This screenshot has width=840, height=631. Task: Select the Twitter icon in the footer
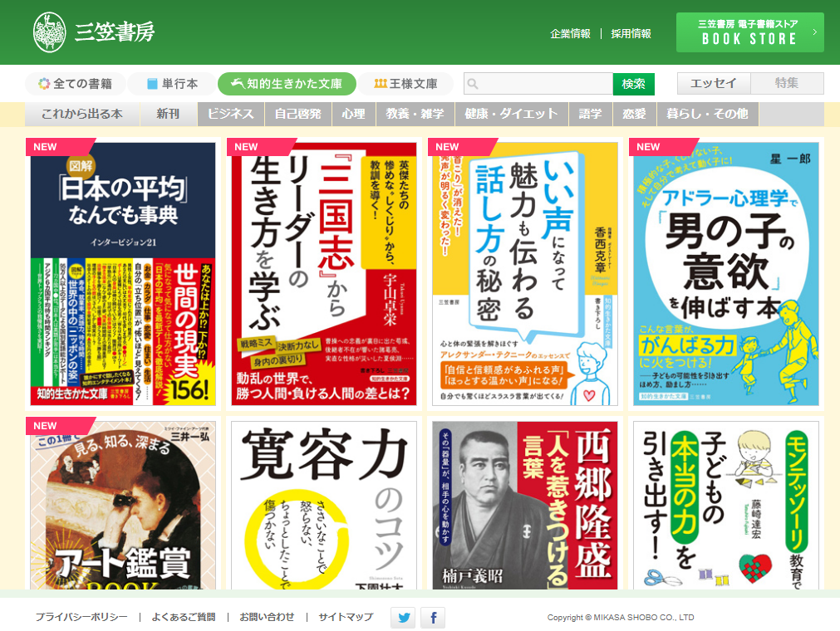(x=403, y=618)
